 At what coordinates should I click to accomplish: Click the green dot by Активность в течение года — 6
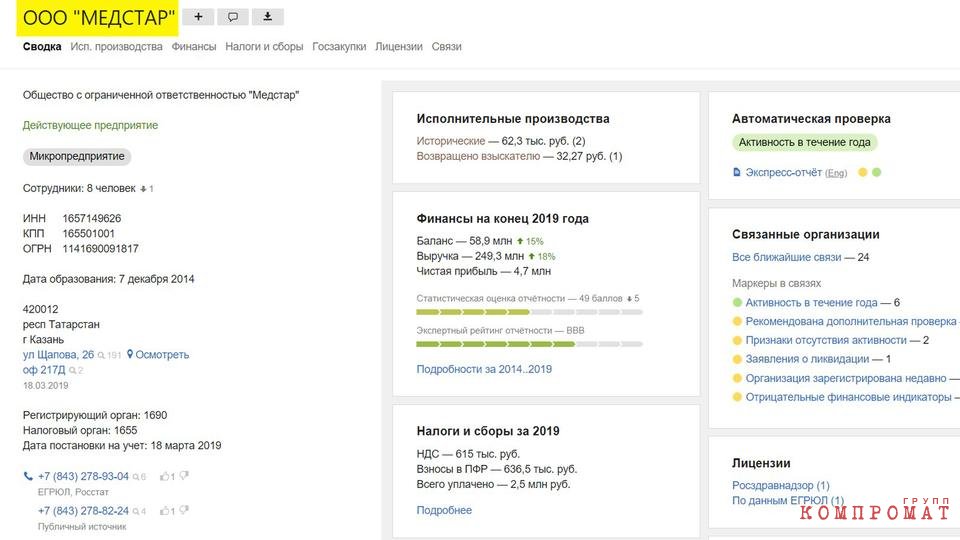pyautogui.click(x=737, y=302)
